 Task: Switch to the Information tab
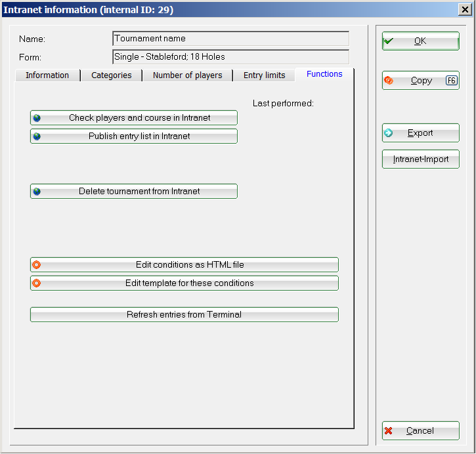tap(47, 75)
